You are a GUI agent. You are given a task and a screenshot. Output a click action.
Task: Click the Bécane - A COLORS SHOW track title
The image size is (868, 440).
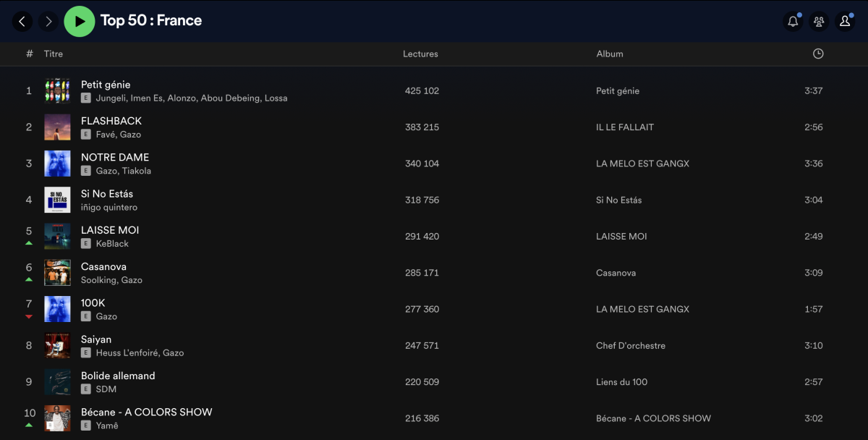pyautogui.click(x=146, y=412)
